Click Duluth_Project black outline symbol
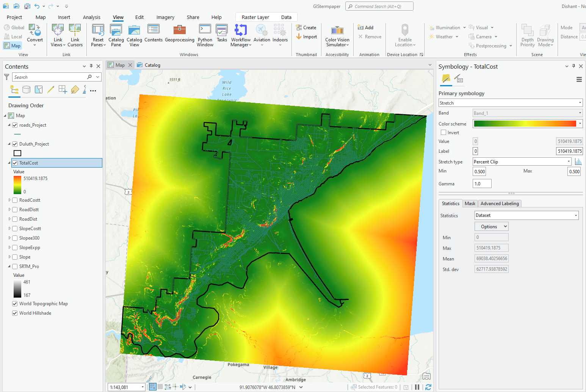The image size is (586, 392). coord(17,153)
